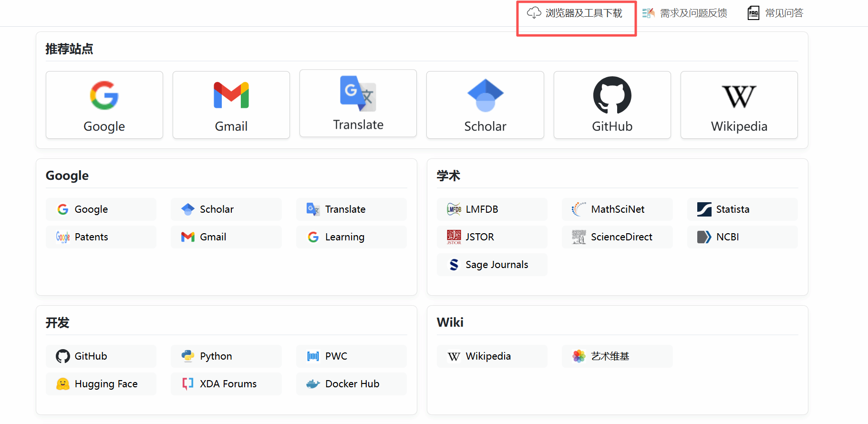Viewport: 868px width, 424px height.
Task: Open 常见问答 link
Action: (x=784, y=13)
